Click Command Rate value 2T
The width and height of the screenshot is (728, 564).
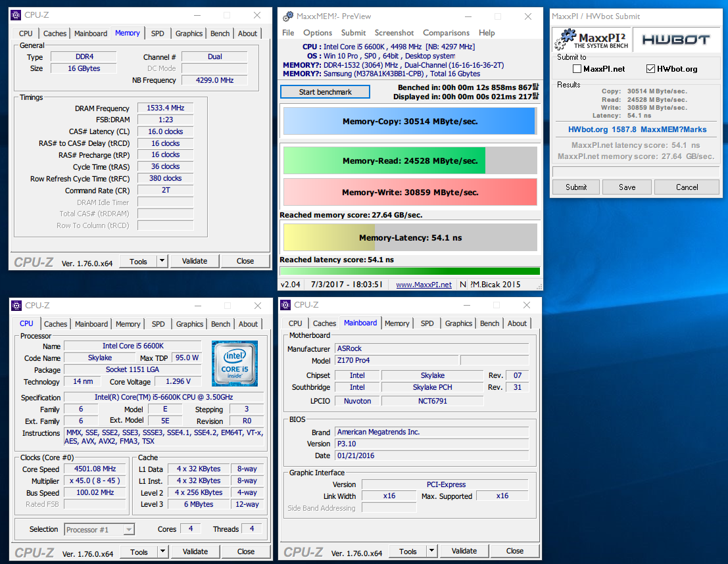pyautogui.click(x=165, y=190)
